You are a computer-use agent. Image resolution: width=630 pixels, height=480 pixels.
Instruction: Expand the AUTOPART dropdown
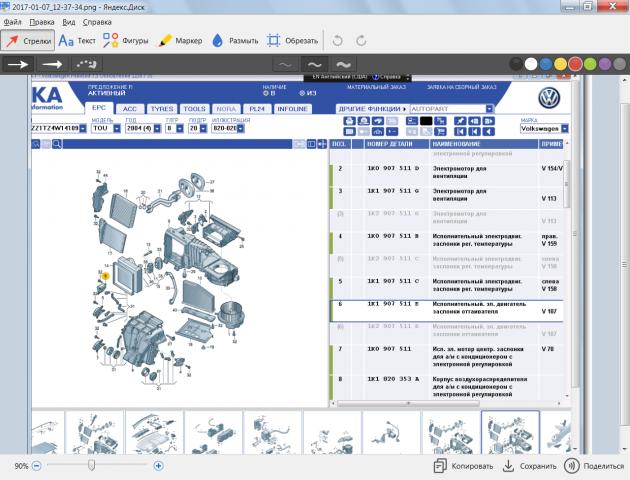click(x=489, y=109)
